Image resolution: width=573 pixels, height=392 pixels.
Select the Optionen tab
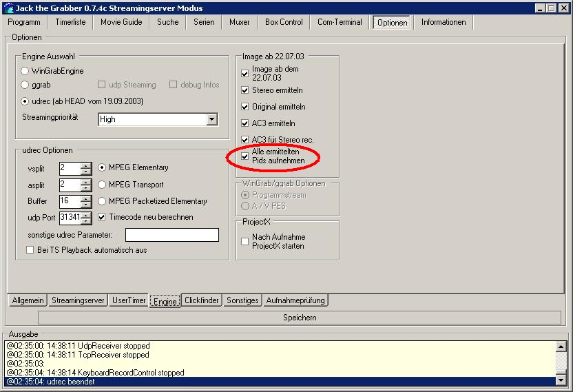(392, 23)
